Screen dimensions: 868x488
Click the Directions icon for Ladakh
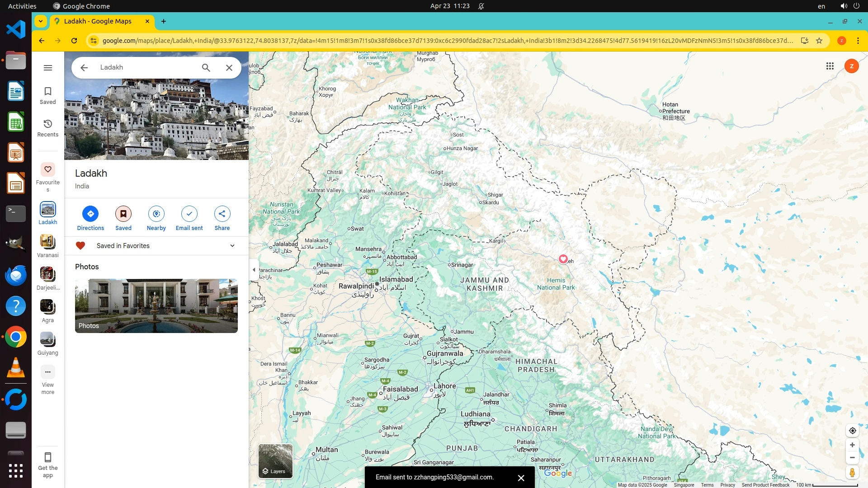point(90,214)
